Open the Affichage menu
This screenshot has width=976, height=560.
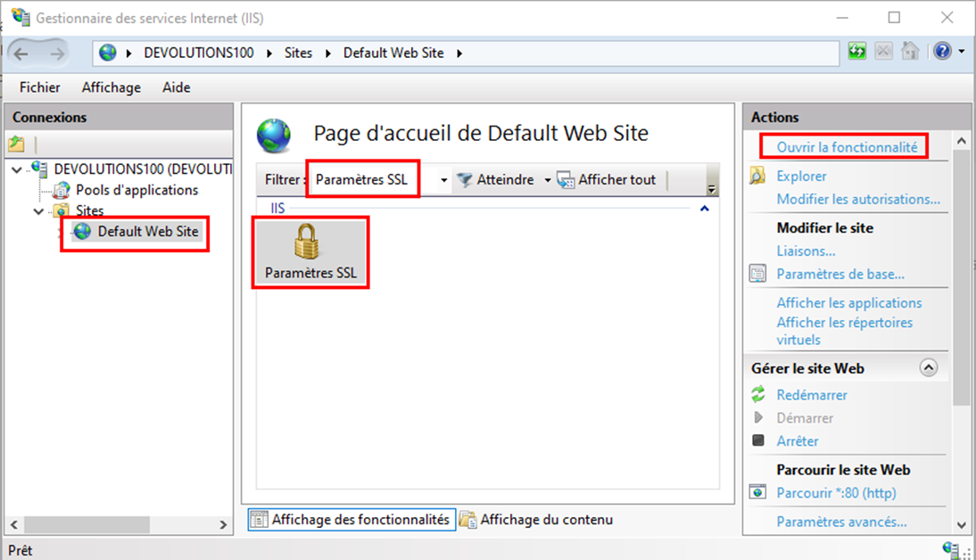(x=111, y=86)
